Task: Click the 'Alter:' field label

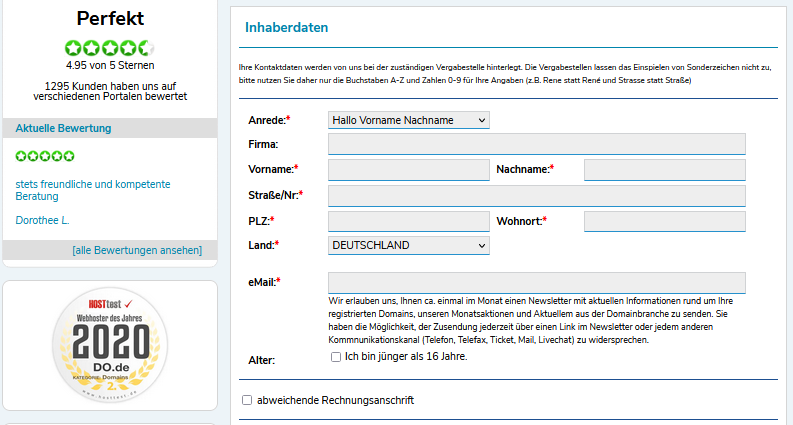Action: tap(261, 360)
